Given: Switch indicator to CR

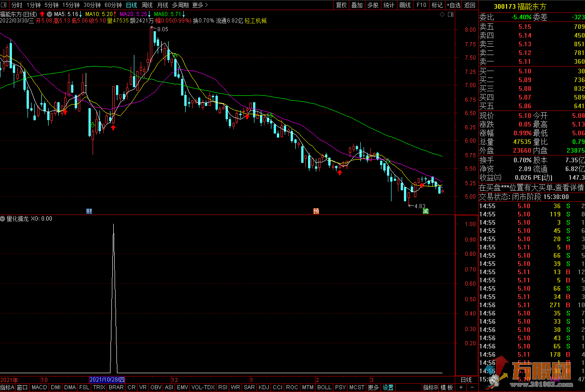Looking at the screenshot, I should click(132, 387).
